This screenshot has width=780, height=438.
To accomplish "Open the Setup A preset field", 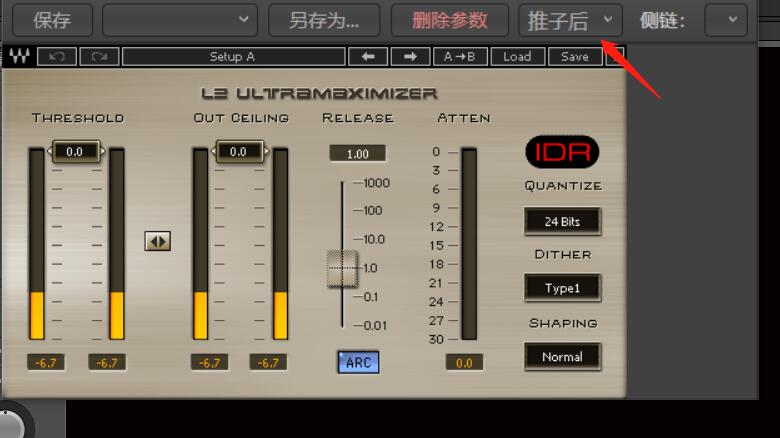I will point(233,56).
